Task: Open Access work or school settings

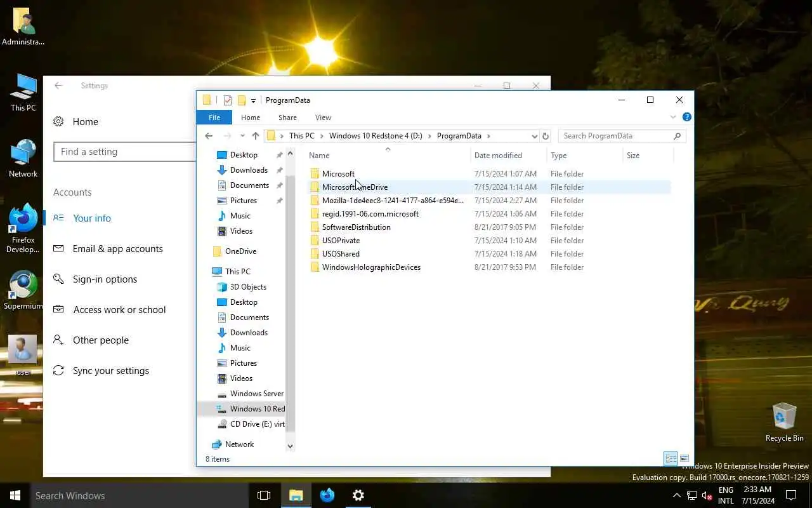Action: click(x=119, y=310)
